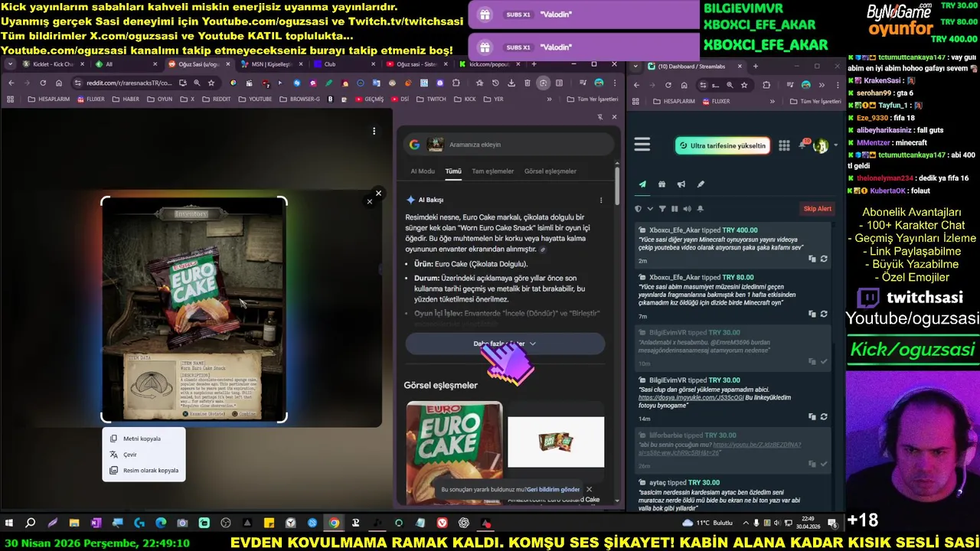Image resolution: width=980 pixels, height=551 pixels.
Task: Pin the Lens side panel
Action: [x=600, y=117]
